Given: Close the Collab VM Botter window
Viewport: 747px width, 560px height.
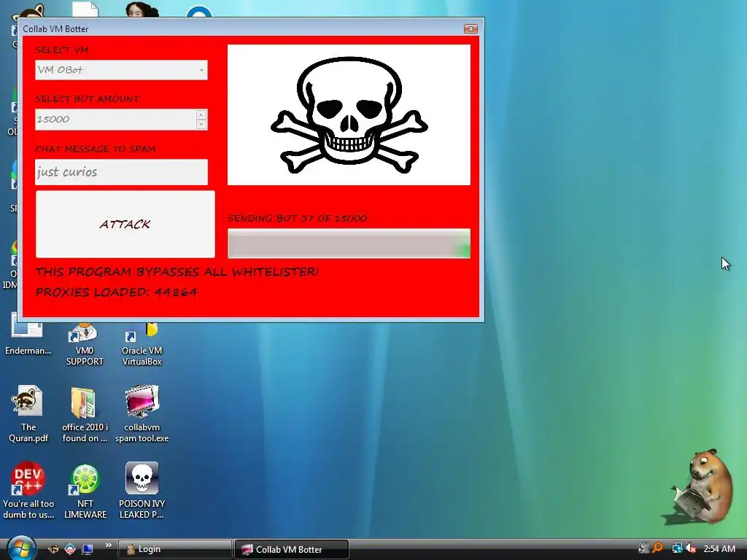Looking at the screenshot, I should click(471, 28).
